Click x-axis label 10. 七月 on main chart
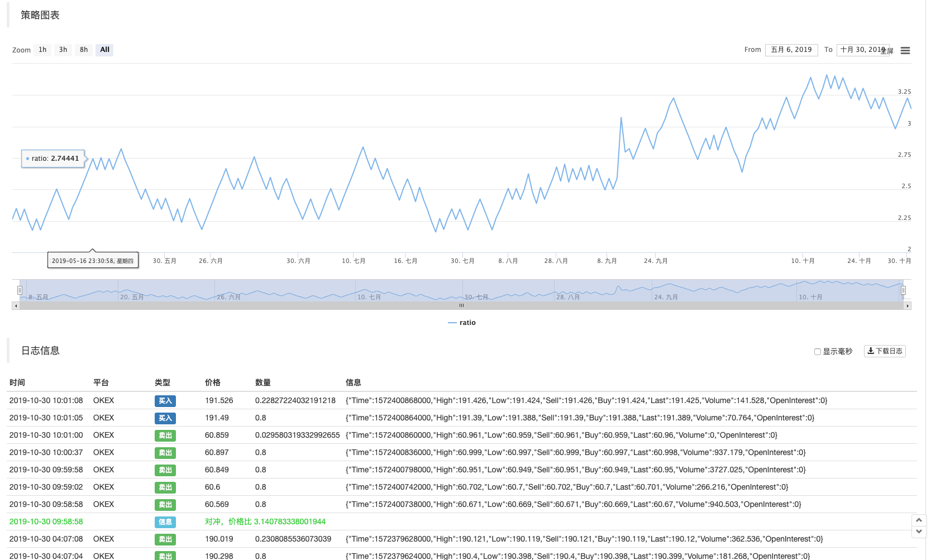This screenshot has width=931, height=560. [x=354, y=261]
